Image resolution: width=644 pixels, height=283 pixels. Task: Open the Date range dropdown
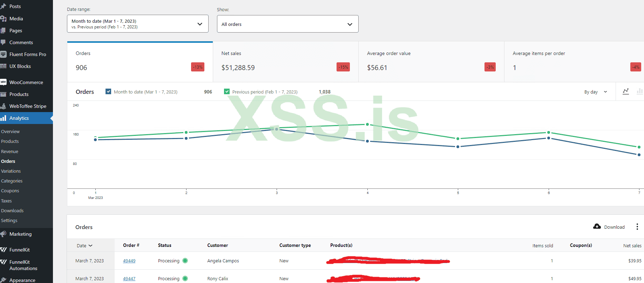pos(138,24)
